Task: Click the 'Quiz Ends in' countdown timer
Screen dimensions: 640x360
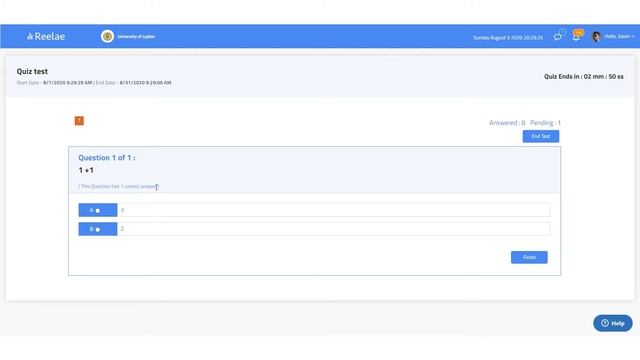Action: pos(584,77)
